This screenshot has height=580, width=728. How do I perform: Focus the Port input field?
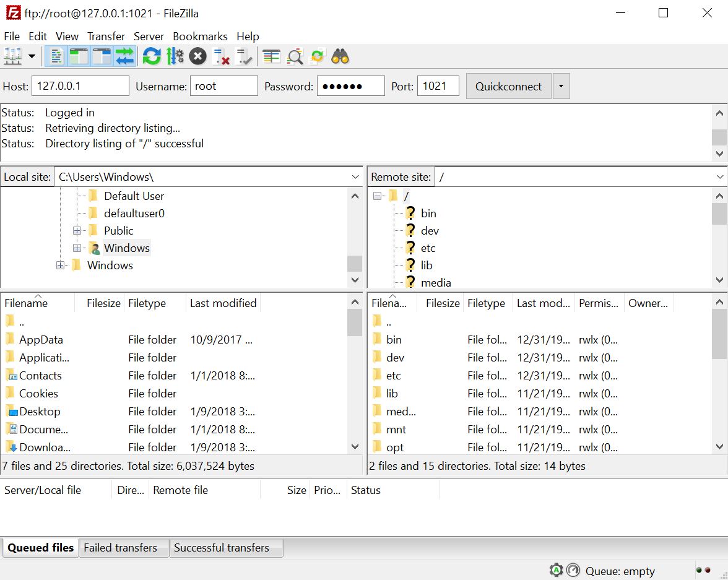pos(438,86)
